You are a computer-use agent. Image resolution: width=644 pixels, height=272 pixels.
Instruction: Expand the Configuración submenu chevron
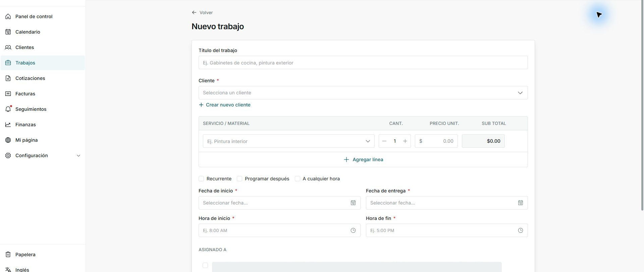(78, 155)
